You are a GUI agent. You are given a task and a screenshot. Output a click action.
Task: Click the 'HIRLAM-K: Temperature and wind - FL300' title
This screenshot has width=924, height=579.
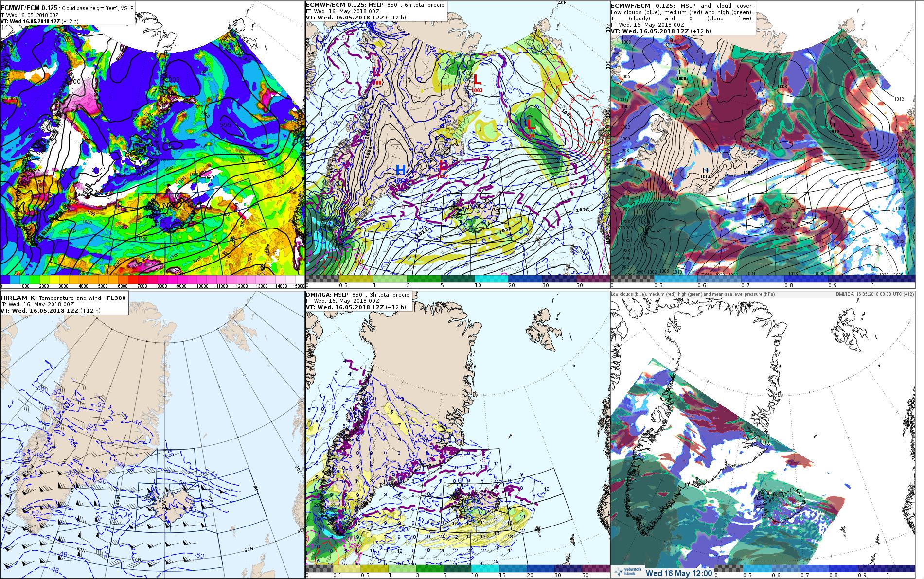pyautogui.click(x=63, y=298)
